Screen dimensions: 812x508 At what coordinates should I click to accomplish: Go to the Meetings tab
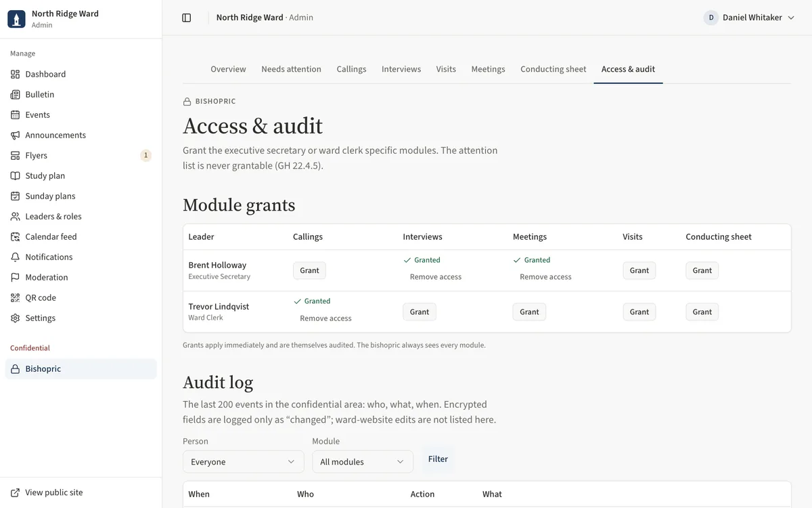coord(488,69)
